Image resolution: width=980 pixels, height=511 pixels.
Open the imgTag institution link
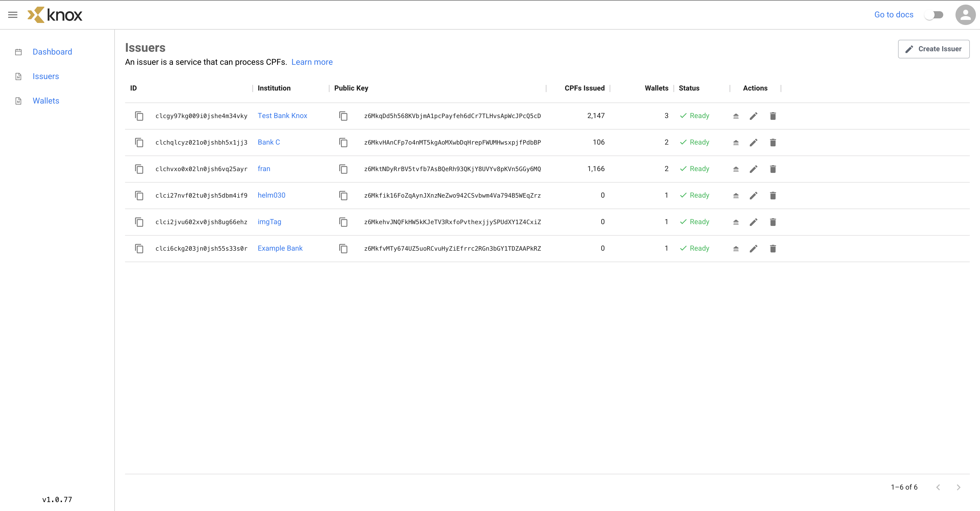269,222
